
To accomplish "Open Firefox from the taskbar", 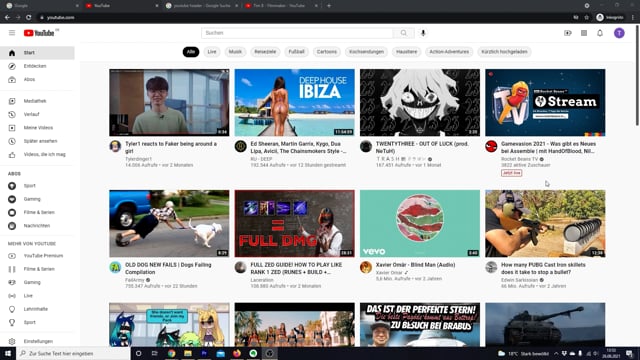I will (237, 353).
